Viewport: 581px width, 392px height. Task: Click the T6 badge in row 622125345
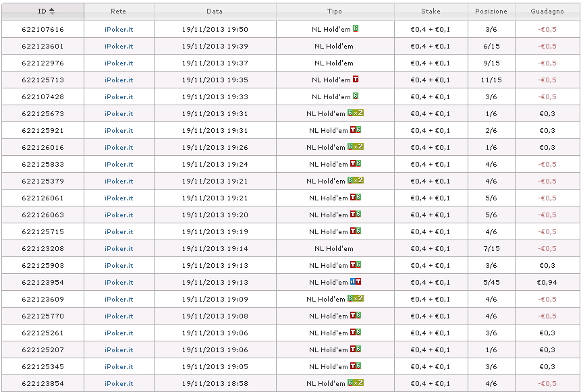(x=356, y=366)
